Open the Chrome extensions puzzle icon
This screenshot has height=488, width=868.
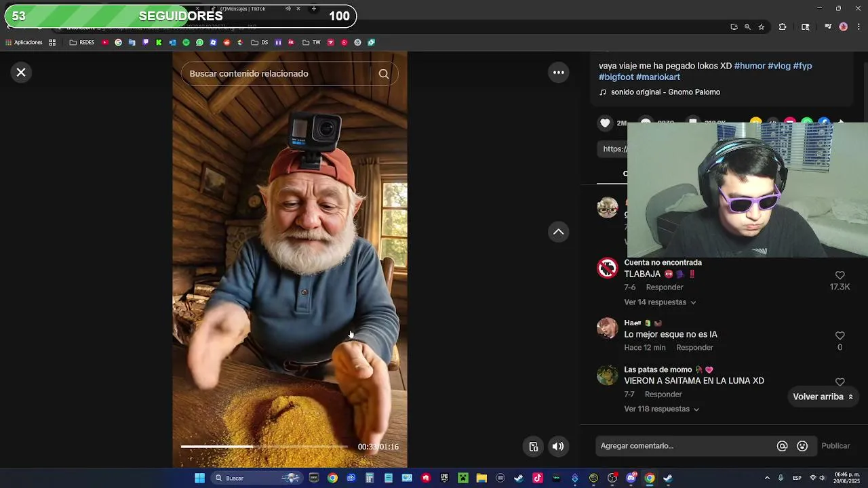click(783, 27)
